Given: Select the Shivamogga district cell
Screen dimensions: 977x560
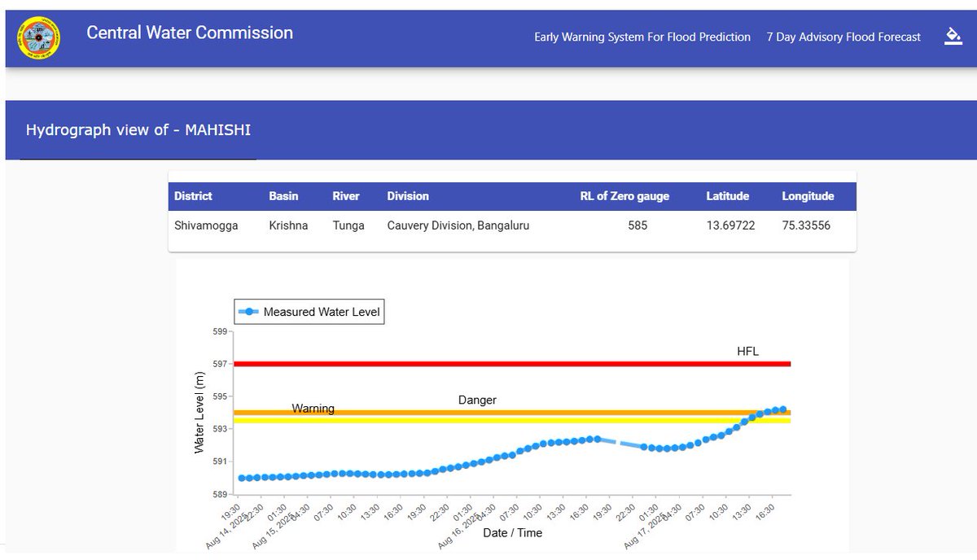Looking at the screenshot, I should pos(206,225).
